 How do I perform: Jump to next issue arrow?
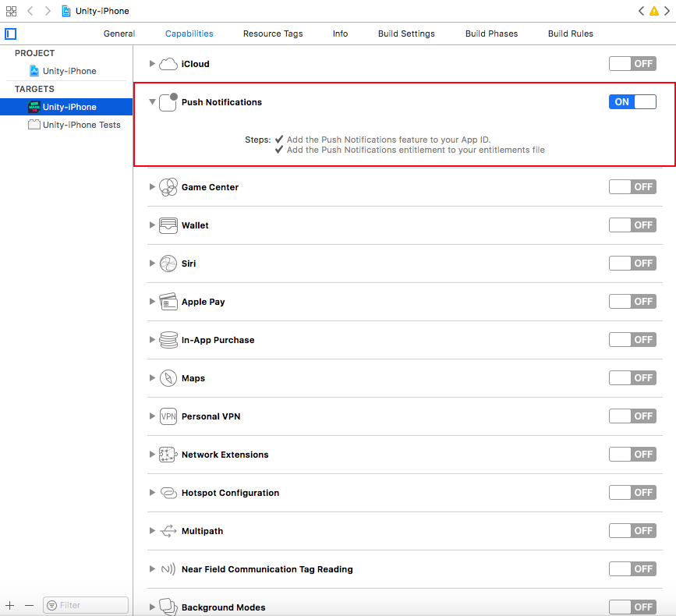coord(667,11)
